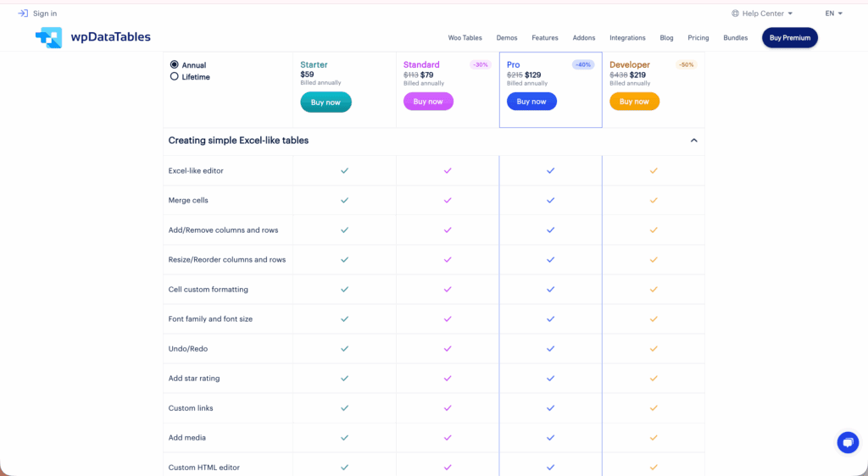Viewport: 868px width, 476px height.
Task: Click Standard checkmark for Font family and font size
Action: coord(448,319)
